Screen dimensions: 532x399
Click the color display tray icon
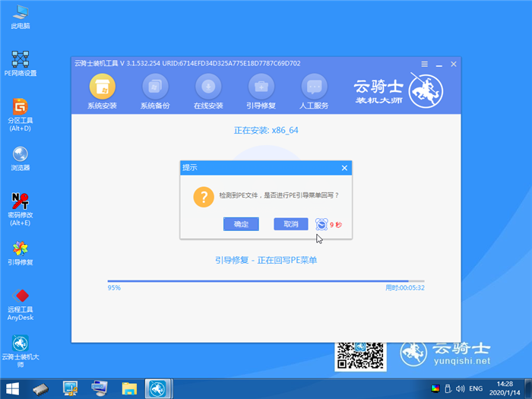[435, 388]
